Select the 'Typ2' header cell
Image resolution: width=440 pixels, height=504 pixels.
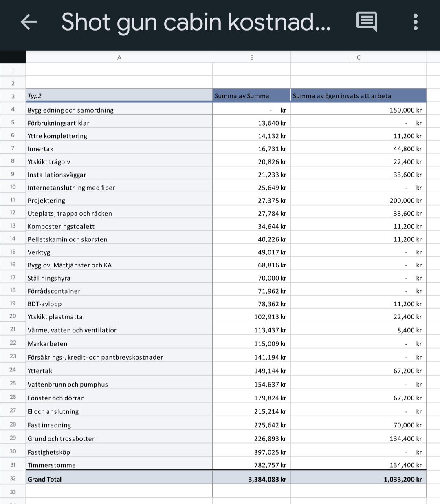tap(119, 96)
